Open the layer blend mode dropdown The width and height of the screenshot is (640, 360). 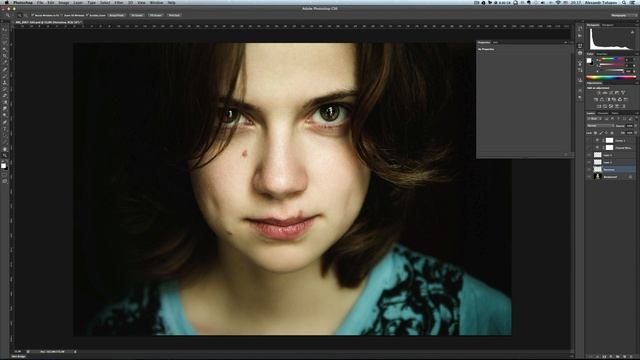click(600, 125)
